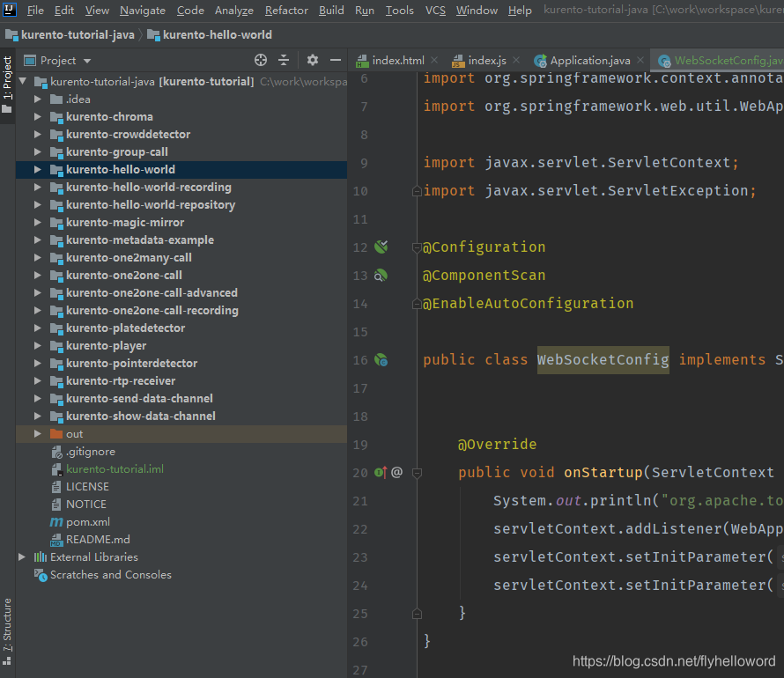Click WebSocketConfig class name in editor
The image size is (784, 678).
coord(603,360)
